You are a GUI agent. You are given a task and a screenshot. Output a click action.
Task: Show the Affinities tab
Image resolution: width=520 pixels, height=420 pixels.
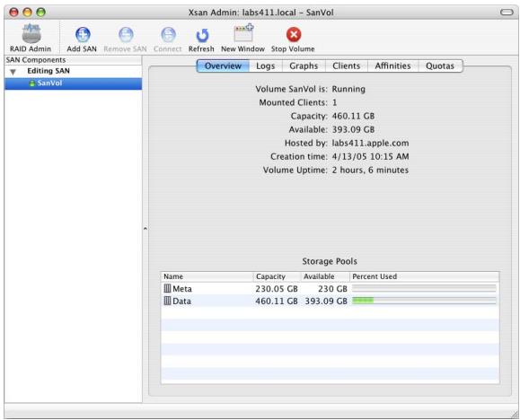pos(392,66)
